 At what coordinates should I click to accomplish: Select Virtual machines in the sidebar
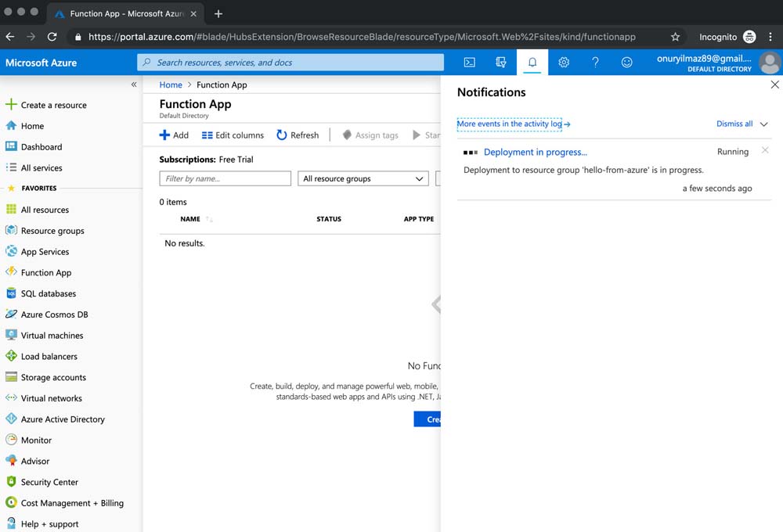coord(52,336)
